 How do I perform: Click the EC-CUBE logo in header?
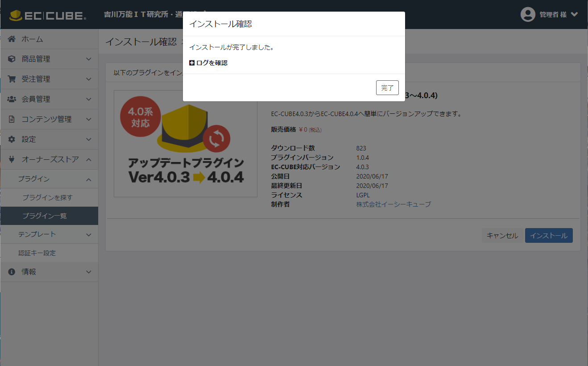coord(48,16)
